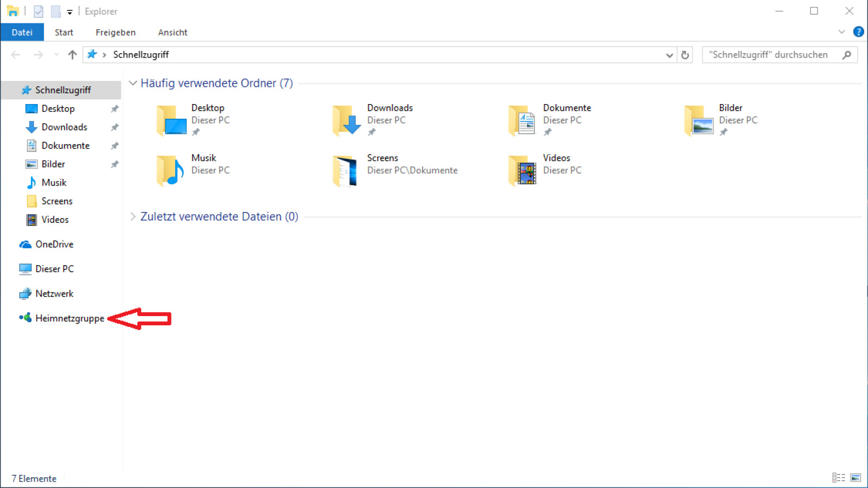Go up one folder level

pyautogui.click(x=72, y=55)
